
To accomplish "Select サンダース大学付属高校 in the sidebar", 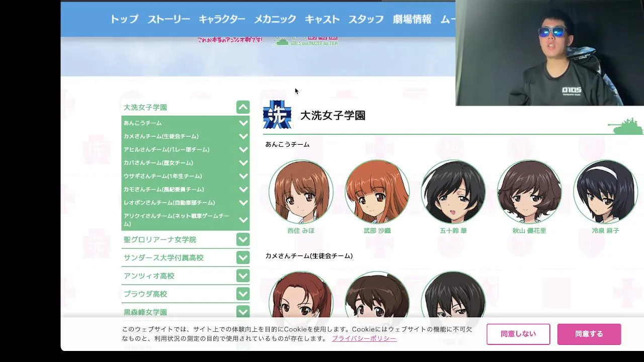I will point(164,258).
